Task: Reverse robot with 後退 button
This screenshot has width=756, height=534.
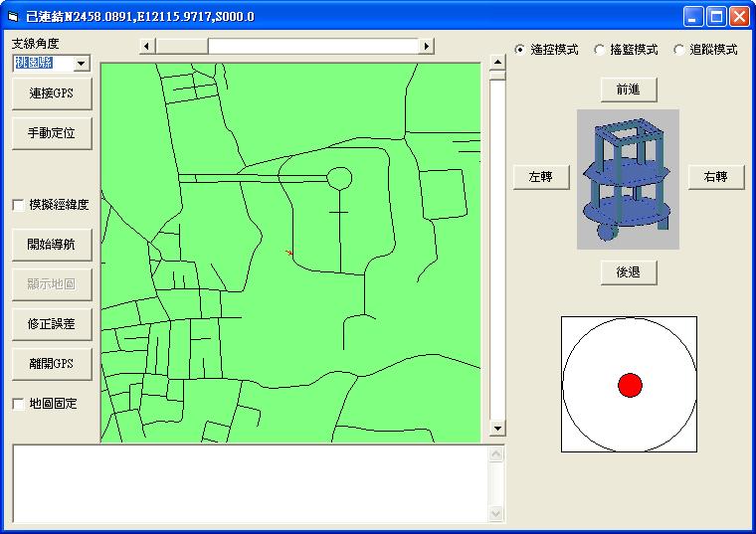Action: [x=629, y=272]
